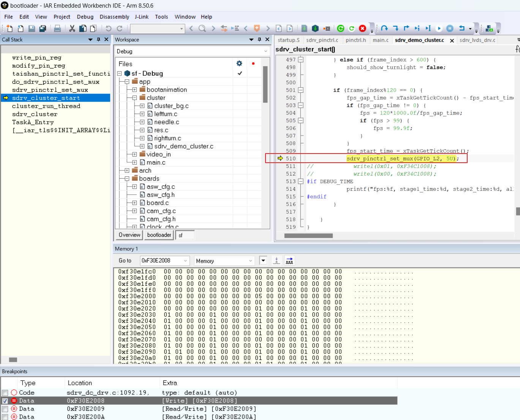Uncheck the data breakpoint at 0xF30E2008
520x420 pixels.
pyautogui.click(x=5, y=400)
